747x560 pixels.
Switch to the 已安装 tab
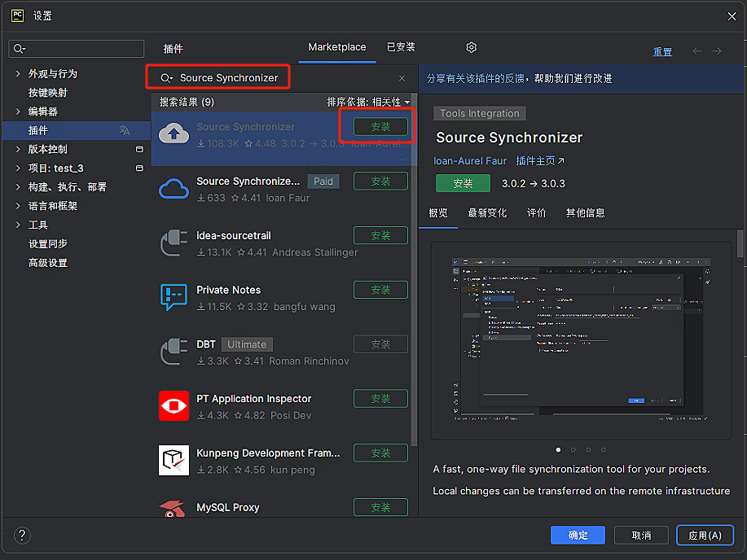tap(401, 47)
